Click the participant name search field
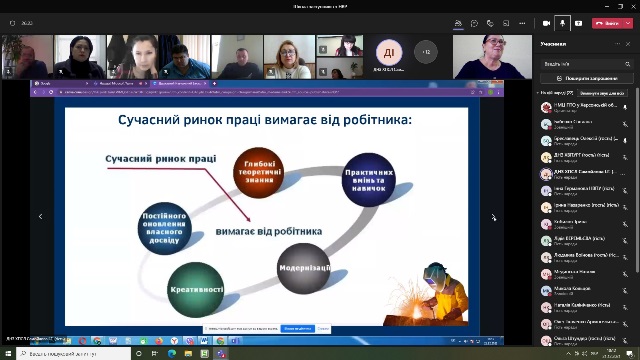This screenshot has height=360, width=640. tap(587, 64)
